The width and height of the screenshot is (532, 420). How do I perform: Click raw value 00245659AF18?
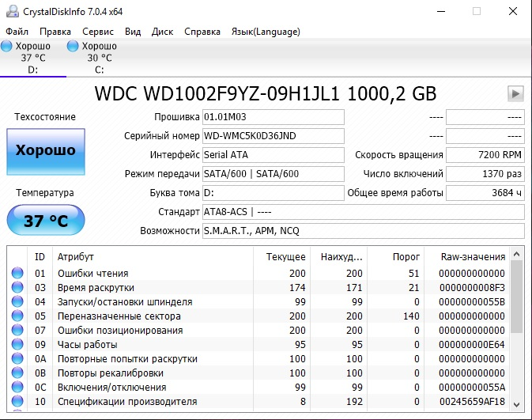[472, 402]
